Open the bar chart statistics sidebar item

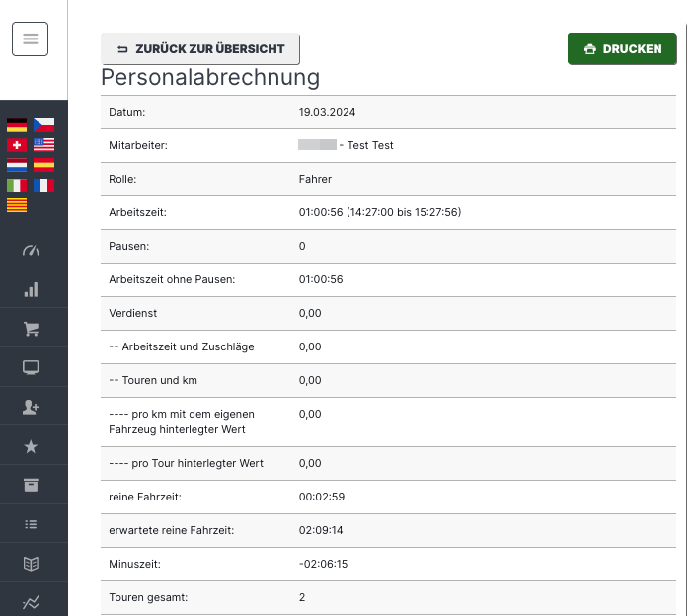(x=31, y=290)
